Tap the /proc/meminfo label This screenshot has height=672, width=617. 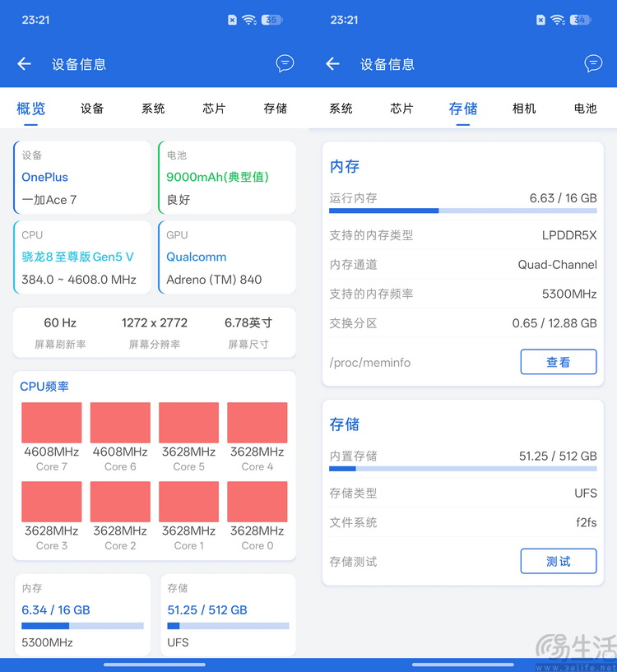369,363
